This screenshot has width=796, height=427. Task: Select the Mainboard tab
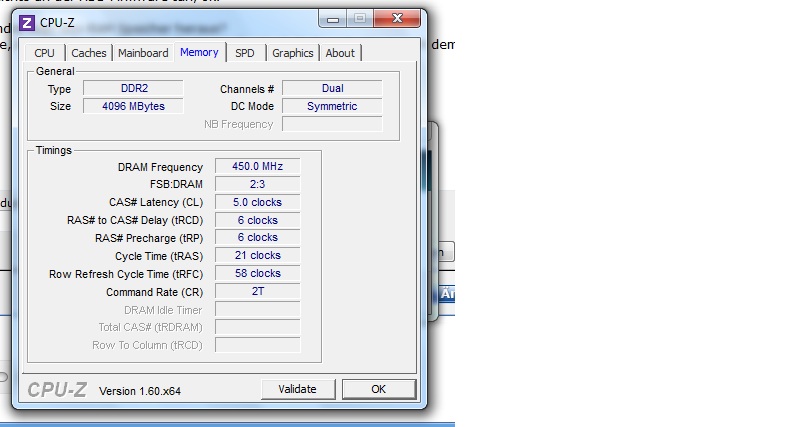[x=143, y=53]
